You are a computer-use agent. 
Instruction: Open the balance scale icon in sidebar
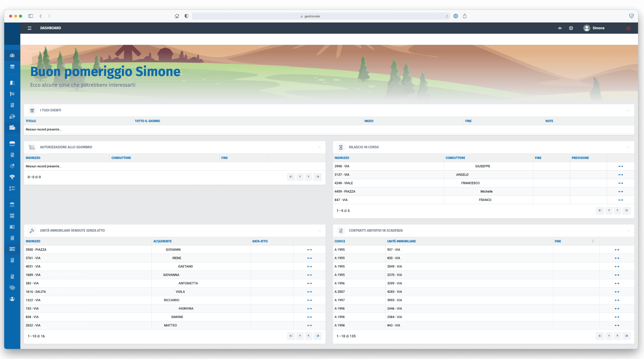12,116
